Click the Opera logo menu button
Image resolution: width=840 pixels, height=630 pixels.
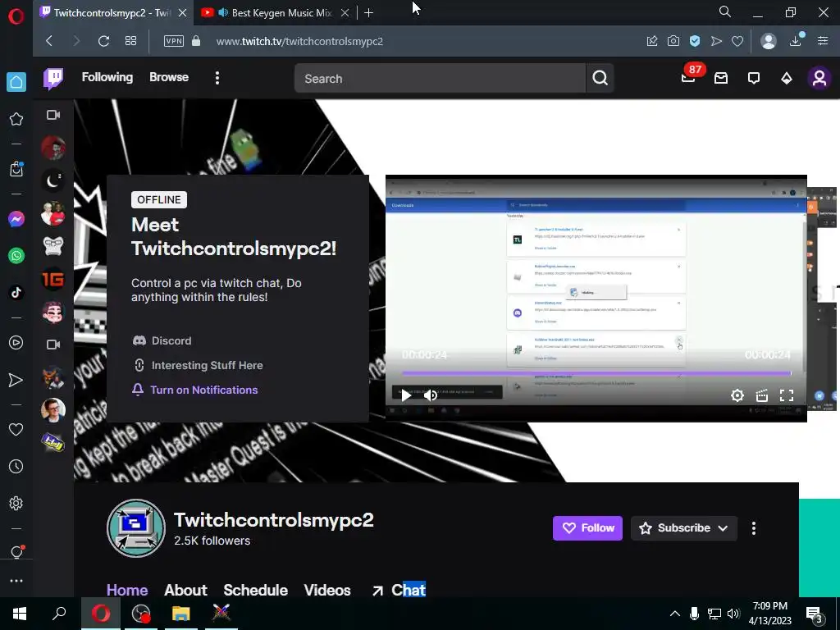coord(16,16)
